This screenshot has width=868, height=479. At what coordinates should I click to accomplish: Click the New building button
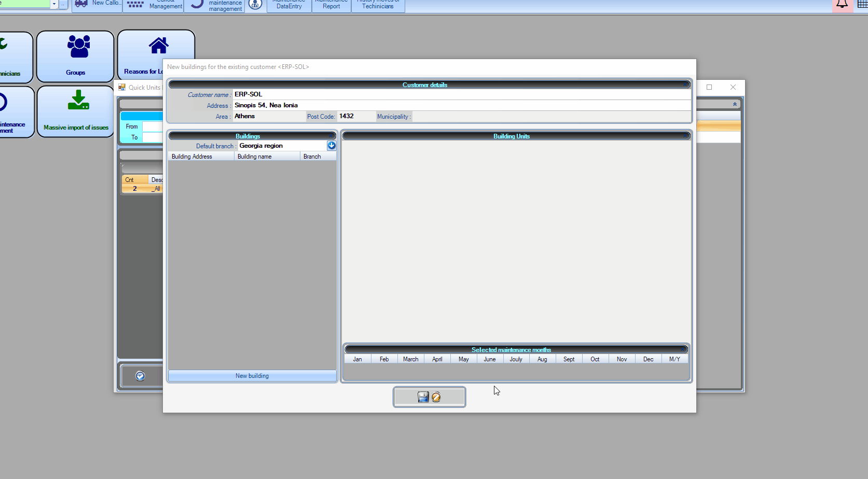[252, 376]
